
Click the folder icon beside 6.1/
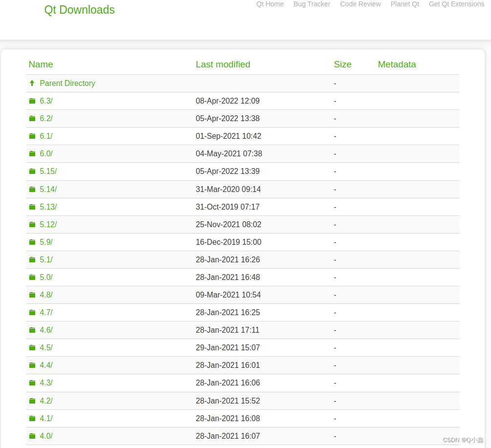[32, 136]
